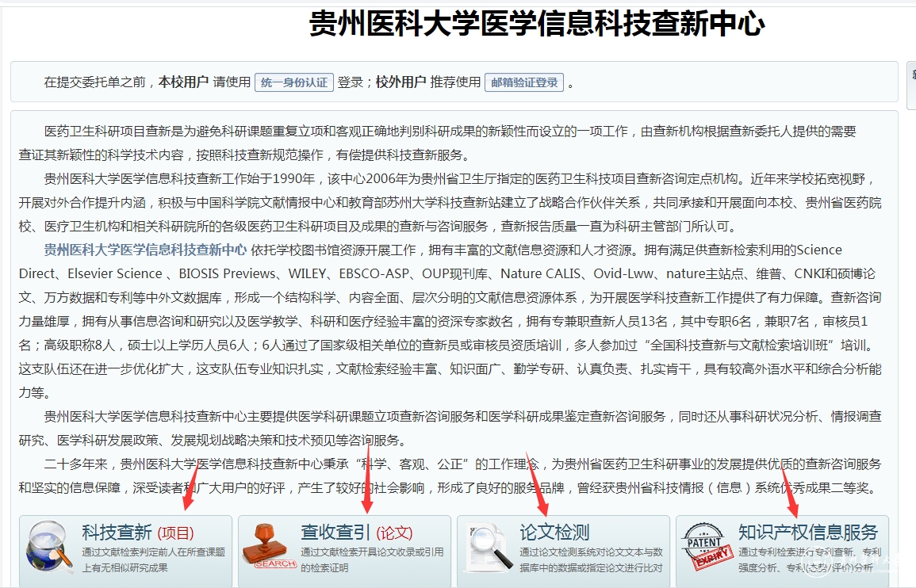
Task: Click the red (论文) label
Action: pyautogui.click(x=394, y=533)
